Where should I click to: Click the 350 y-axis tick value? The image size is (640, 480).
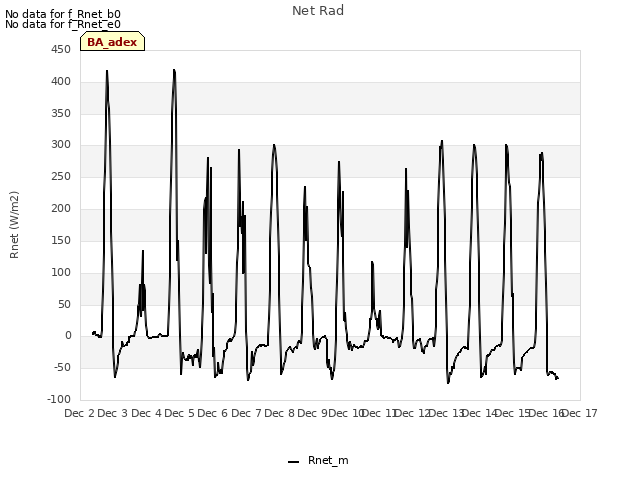61,113
